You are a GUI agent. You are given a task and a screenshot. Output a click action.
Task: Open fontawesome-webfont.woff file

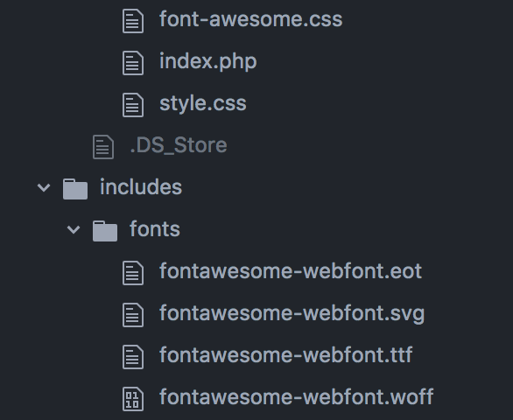[x=297, y=396]
